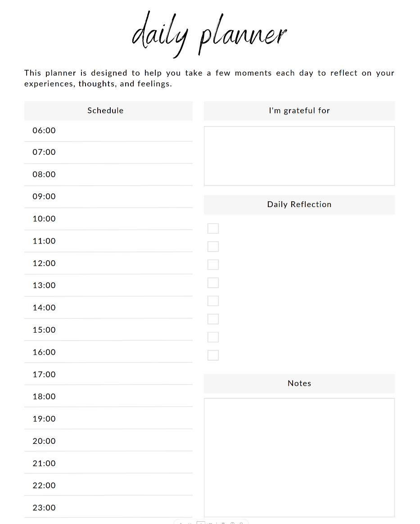Select the 23:00 schedule row

click(x=108, y=508)
